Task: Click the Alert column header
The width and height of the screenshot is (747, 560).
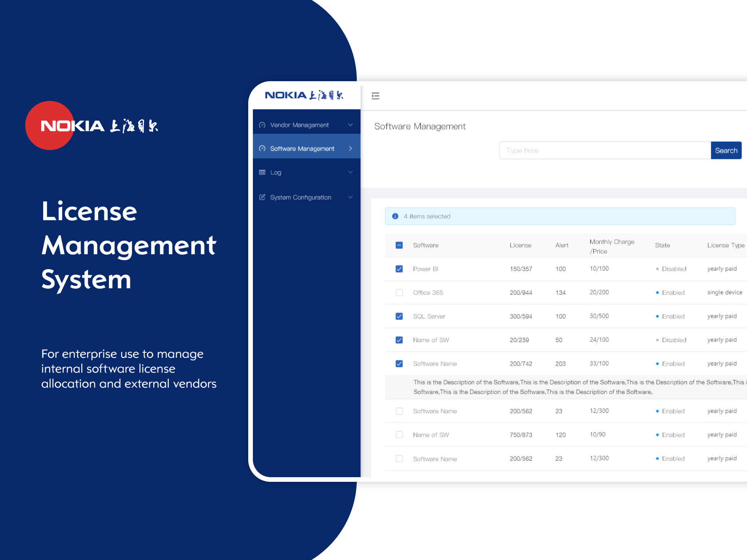Action: pos(562,245)
